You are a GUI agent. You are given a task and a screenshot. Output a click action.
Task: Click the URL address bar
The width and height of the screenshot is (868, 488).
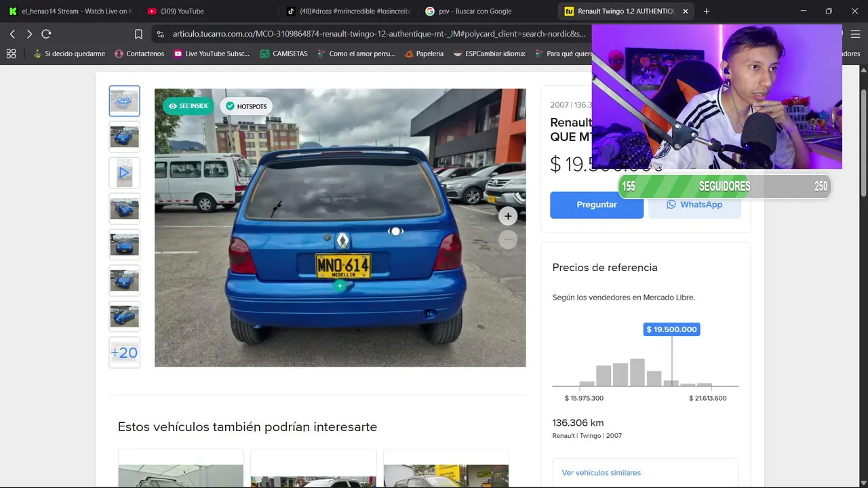pos(378,34)
